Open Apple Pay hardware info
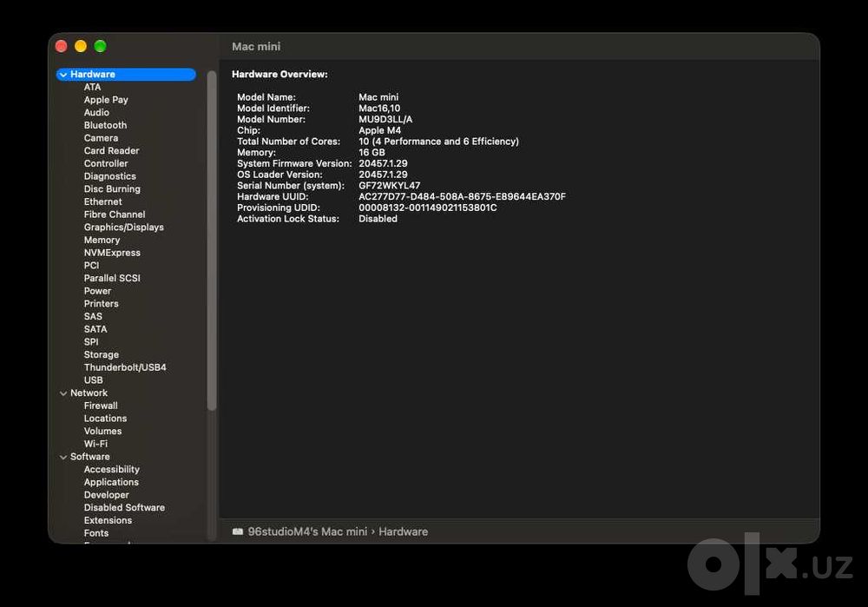The image size is (868, 607). point(106,100)
